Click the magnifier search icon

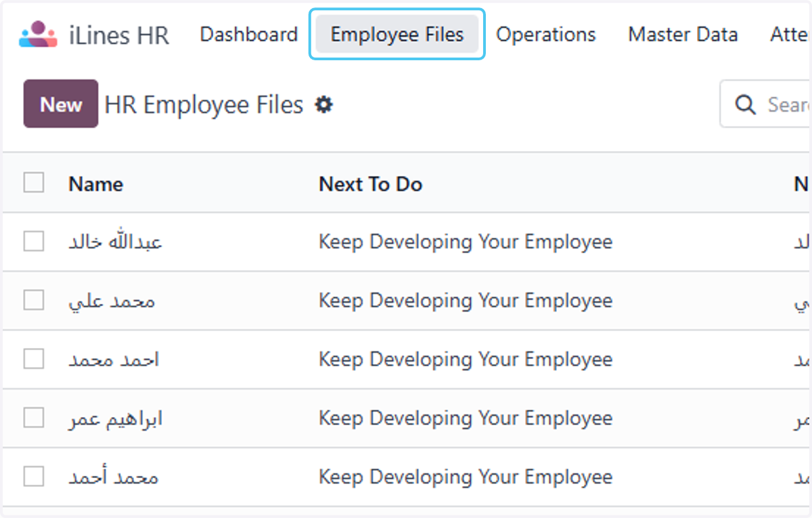click(745, 105)
